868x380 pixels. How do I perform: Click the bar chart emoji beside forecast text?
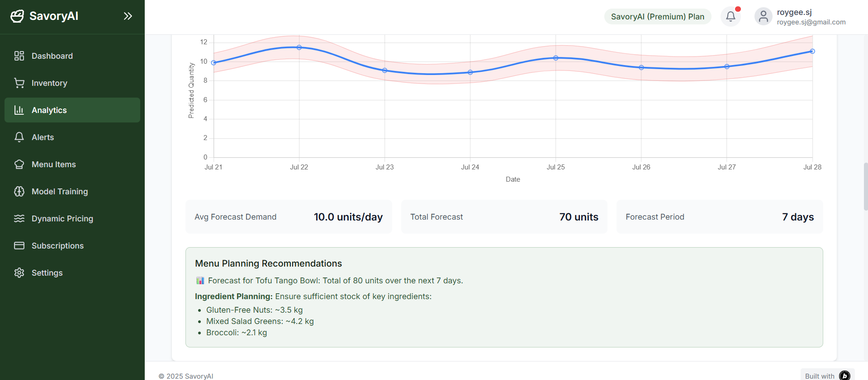pyautogui.click(x=200, y=281)
